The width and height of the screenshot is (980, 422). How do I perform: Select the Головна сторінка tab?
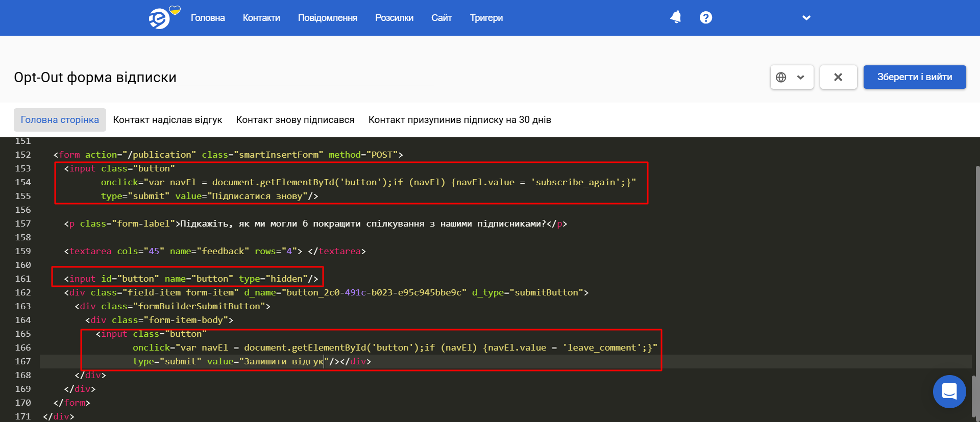60,120
